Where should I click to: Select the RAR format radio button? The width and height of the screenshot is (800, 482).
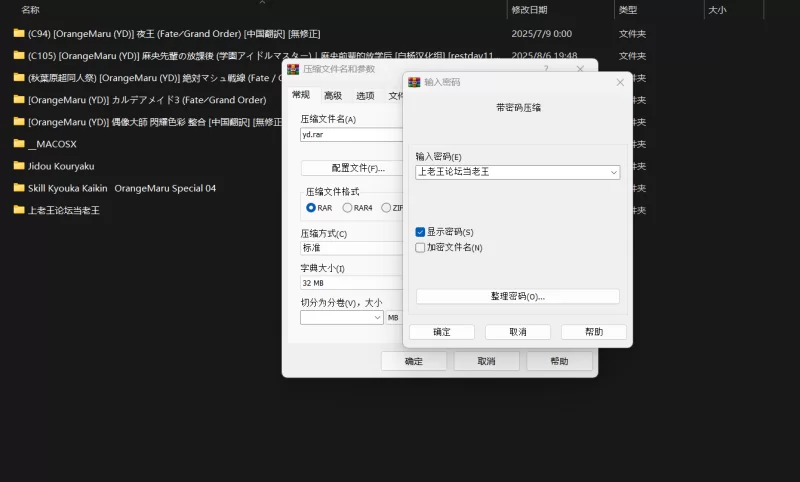(311, 208)
